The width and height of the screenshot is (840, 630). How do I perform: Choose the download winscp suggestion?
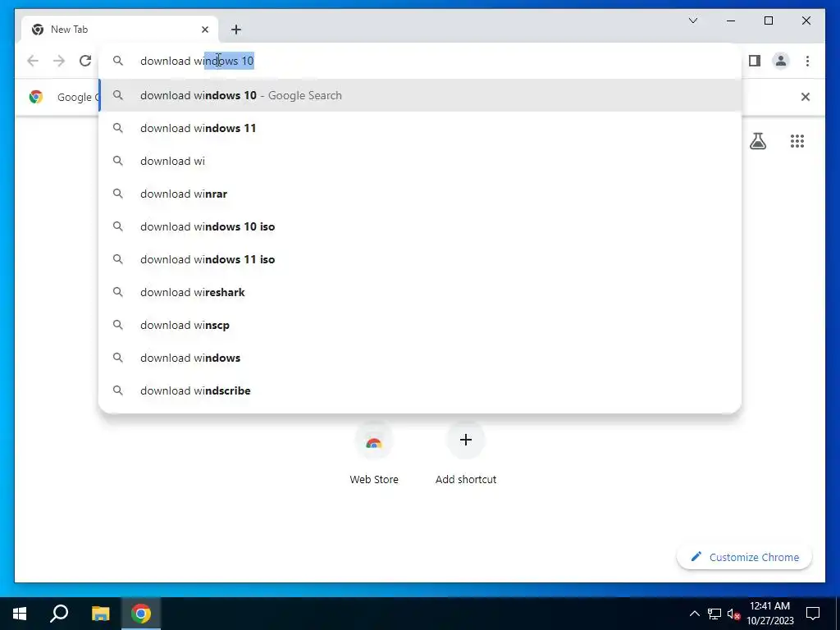pos(420,325)
